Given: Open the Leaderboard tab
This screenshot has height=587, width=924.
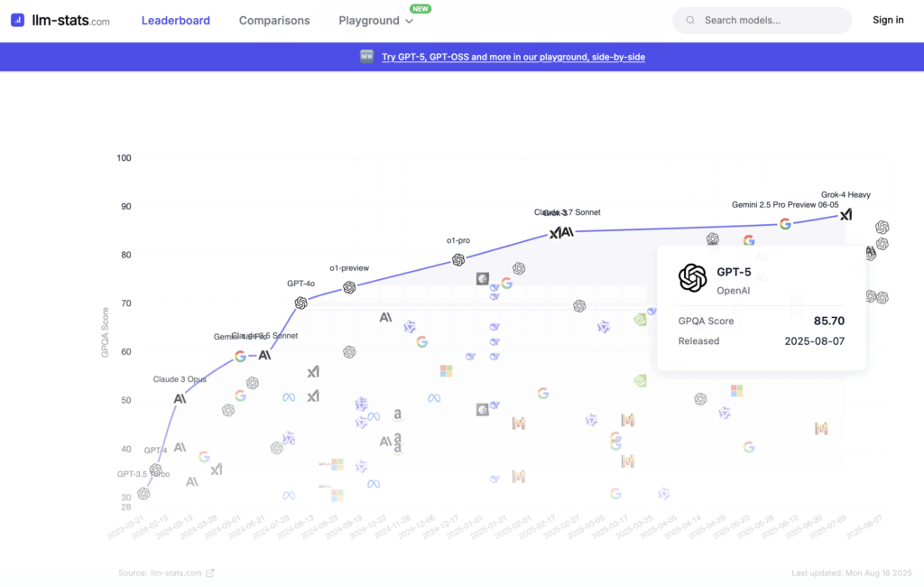Looking at the screenshot, I should pyautogui.click(x=176, y=20).
